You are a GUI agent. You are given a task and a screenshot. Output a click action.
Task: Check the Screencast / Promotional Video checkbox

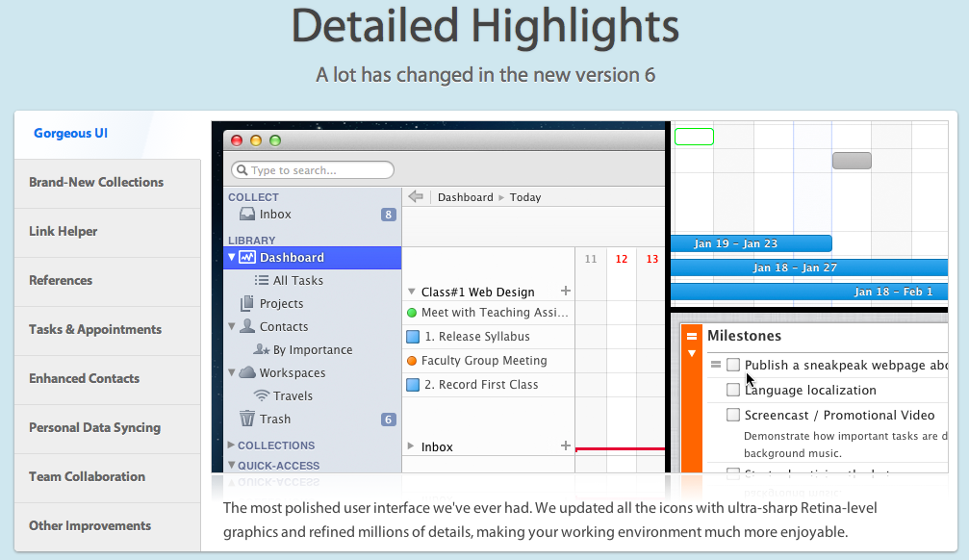(x=733, y=415)
